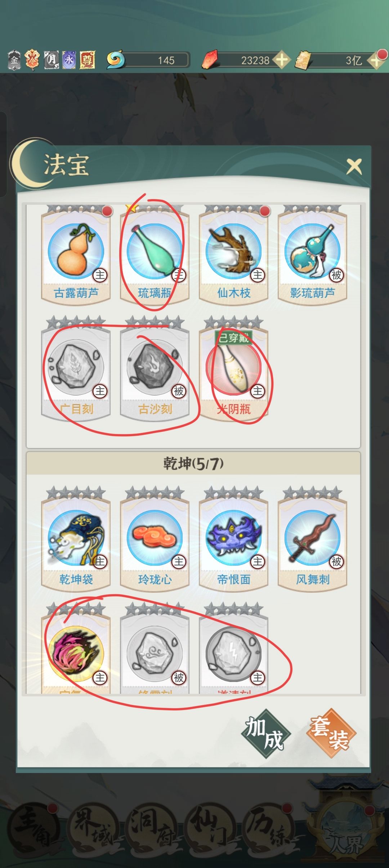Close the 法宝 treasure panel
389x868 pixels.
click(x=354, y=167)
